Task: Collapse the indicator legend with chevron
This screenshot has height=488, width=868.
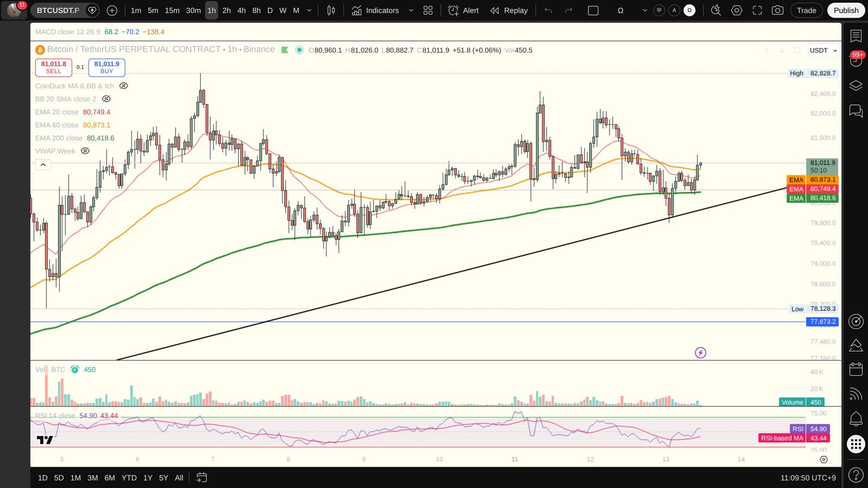Action: point(43,164)
